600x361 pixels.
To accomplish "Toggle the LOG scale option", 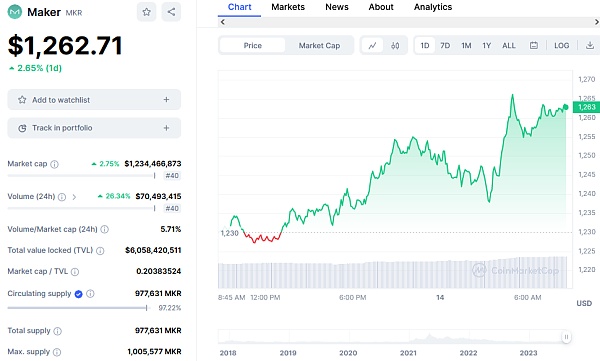I will [561, 46].
